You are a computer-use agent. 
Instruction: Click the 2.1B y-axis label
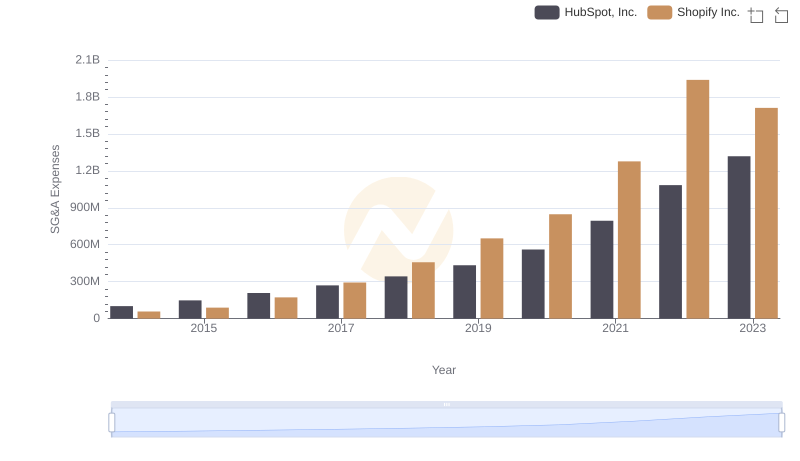[x=87, y=60]
